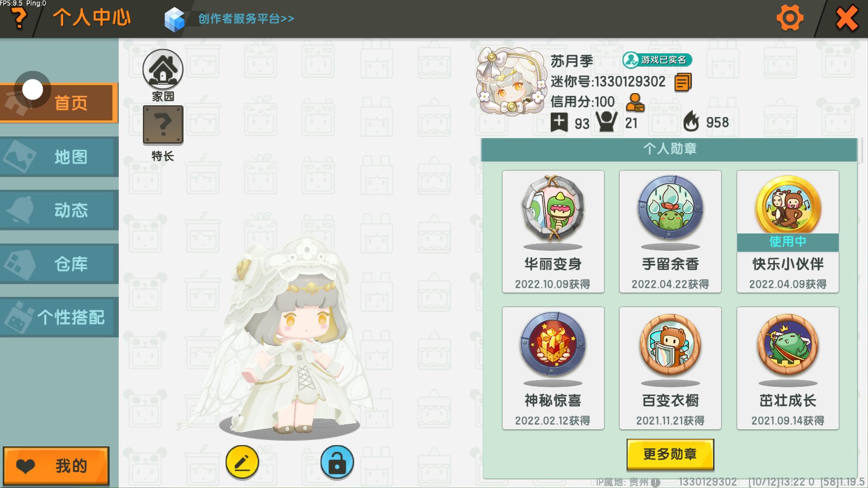868x488 pixels.
Task: Toggle the blue lock icon
Action: tap(337, 462)
